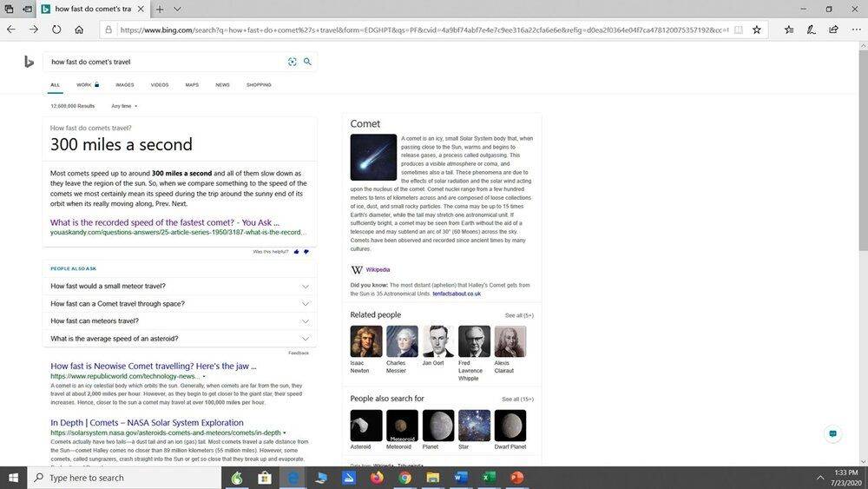The image size is (868, 489).
Task: Open Excel from the taskbar
Action: click(x=489, y=478)
